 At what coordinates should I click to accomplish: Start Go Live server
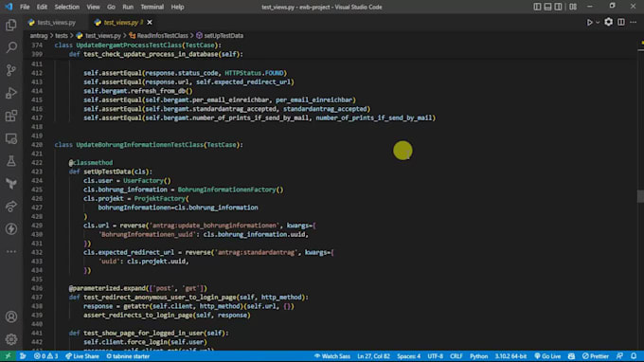[547, 356]
